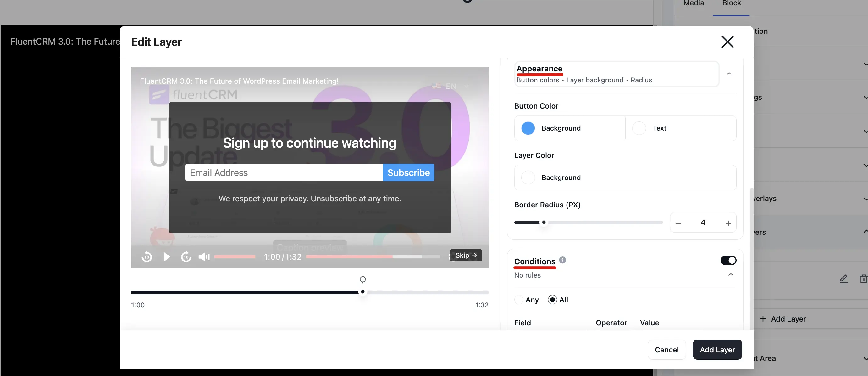Click the Conditions info icon
This screenshot has width=868, height=376.
562,260
